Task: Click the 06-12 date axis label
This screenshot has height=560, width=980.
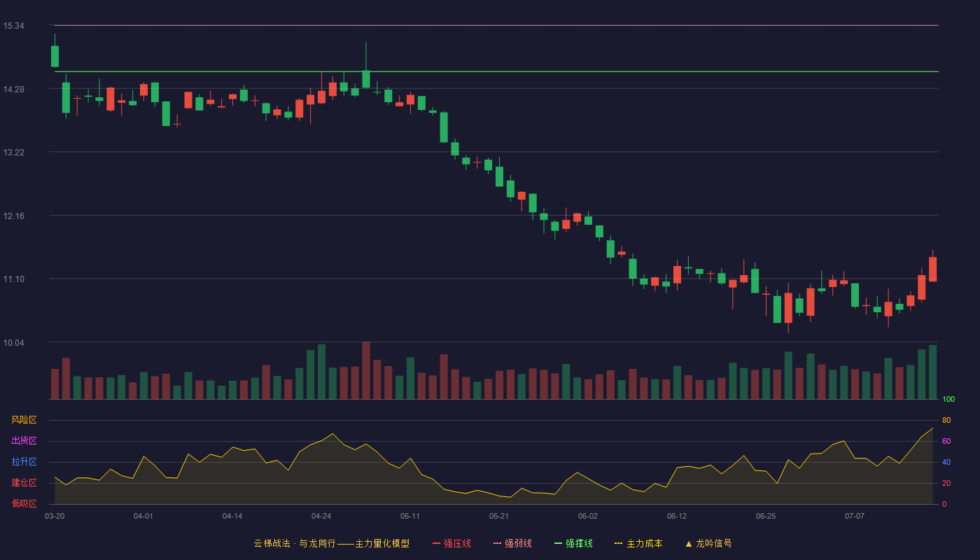Action: [x=677, y=516]
